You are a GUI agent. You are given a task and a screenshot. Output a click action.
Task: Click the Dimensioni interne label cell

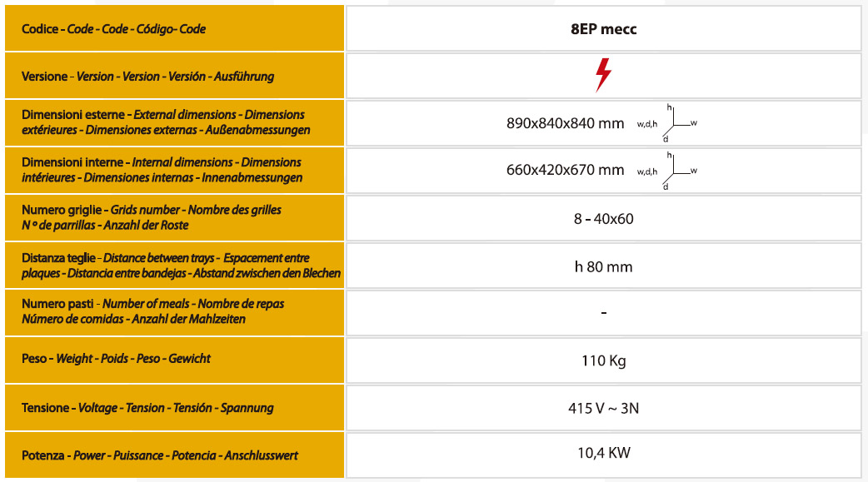[x=172, y=170]
